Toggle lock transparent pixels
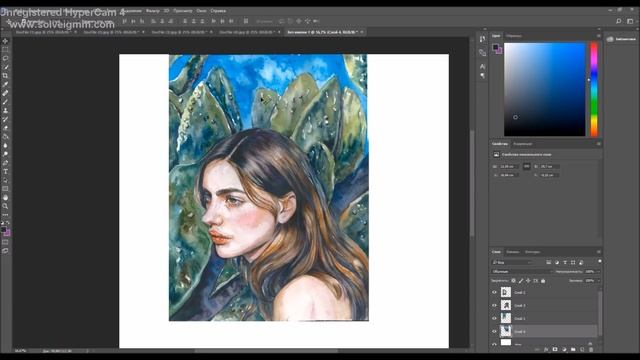 point(513,281)
